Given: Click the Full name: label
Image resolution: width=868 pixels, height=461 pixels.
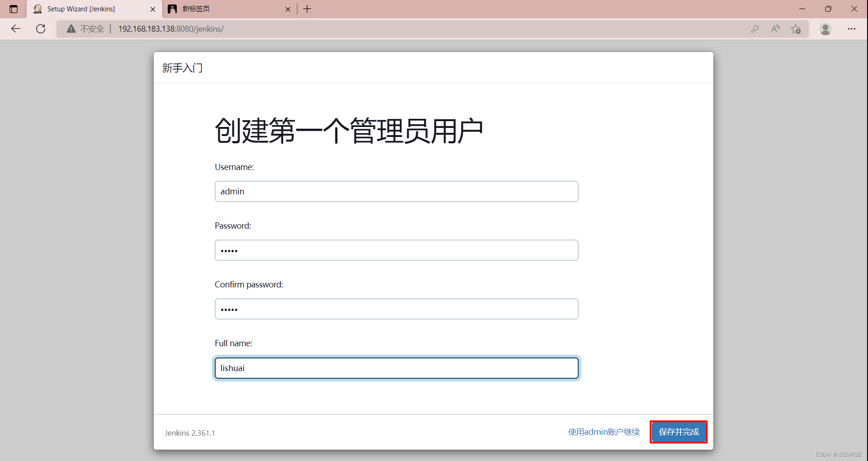Looking at the screenshot, I should click(x=233, y=343).
